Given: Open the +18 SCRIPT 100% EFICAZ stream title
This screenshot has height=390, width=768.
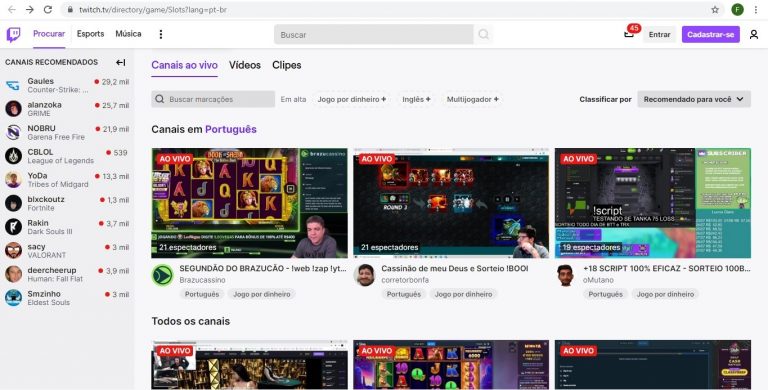Looking at the screenshot, I should tap(666, 268).
